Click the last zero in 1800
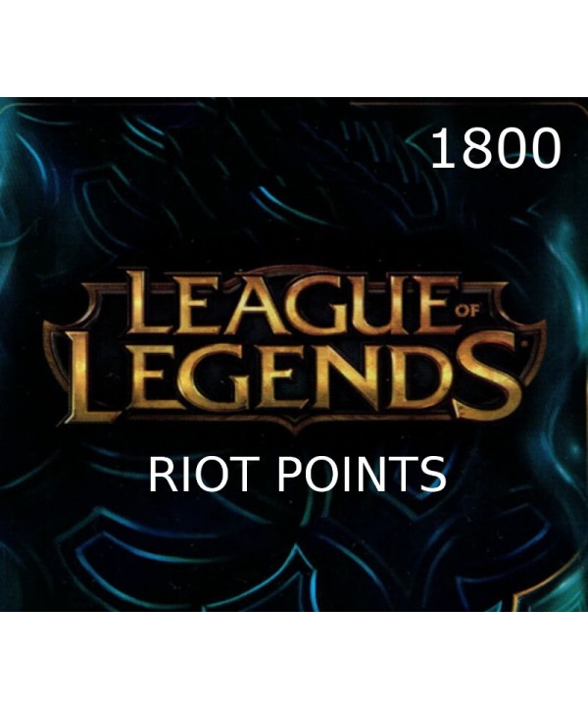588x709 pixels. 545,149
